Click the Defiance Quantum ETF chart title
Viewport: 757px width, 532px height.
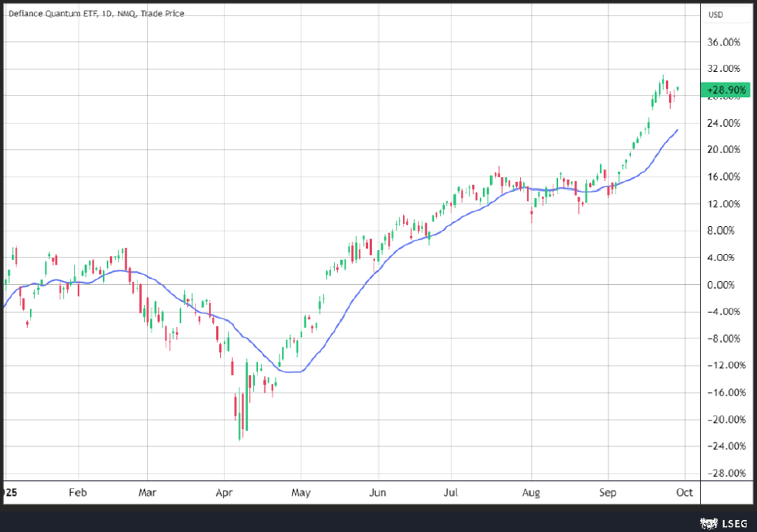(96, 13)
